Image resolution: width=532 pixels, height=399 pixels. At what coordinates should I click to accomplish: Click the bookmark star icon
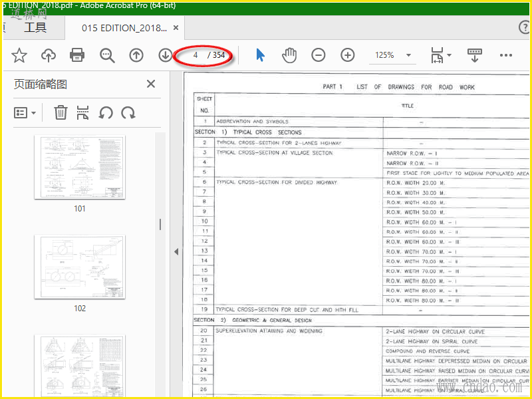click(x=19, y=55)
